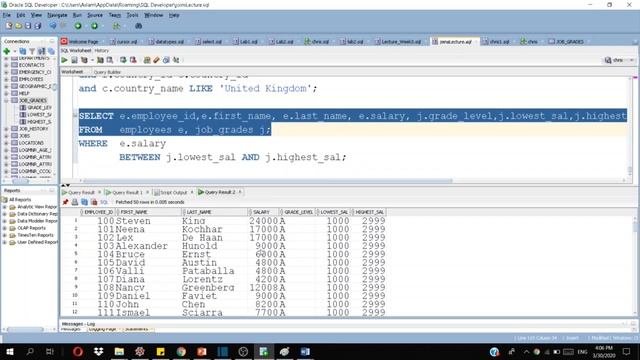The height and width of the screenshot is (360, 640).
Task: Click the EMPLOYEE_ID column header
Action: (x=98, y=212)
